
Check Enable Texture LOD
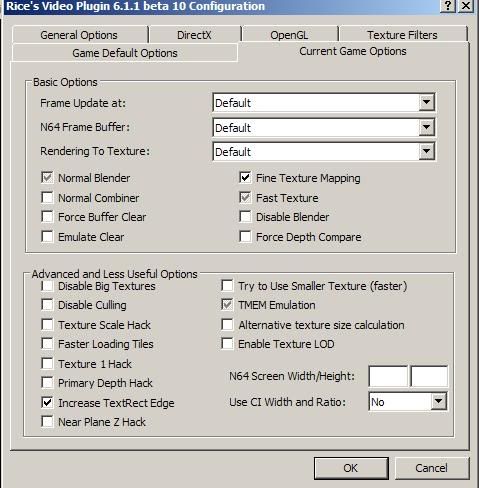pyautogui.click(x=227, y=344)
